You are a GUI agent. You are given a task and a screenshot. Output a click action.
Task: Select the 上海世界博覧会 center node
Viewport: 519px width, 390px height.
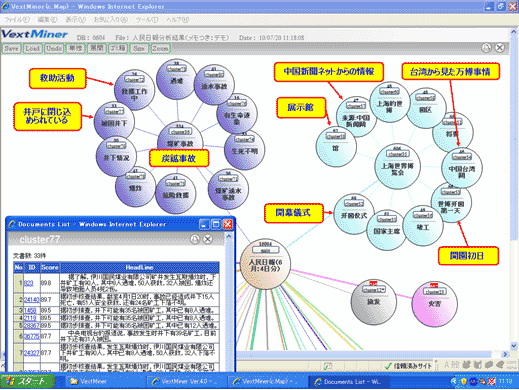[x=397, y=166]
